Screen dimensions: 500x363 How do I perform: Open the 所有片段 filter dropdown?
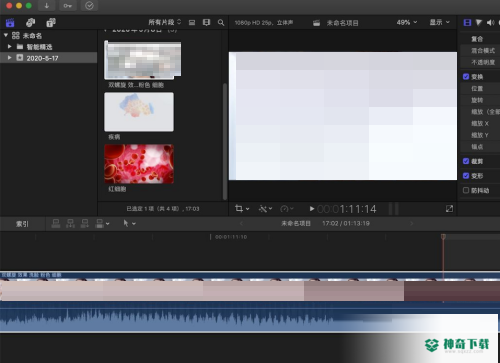[x=165, y=22]
